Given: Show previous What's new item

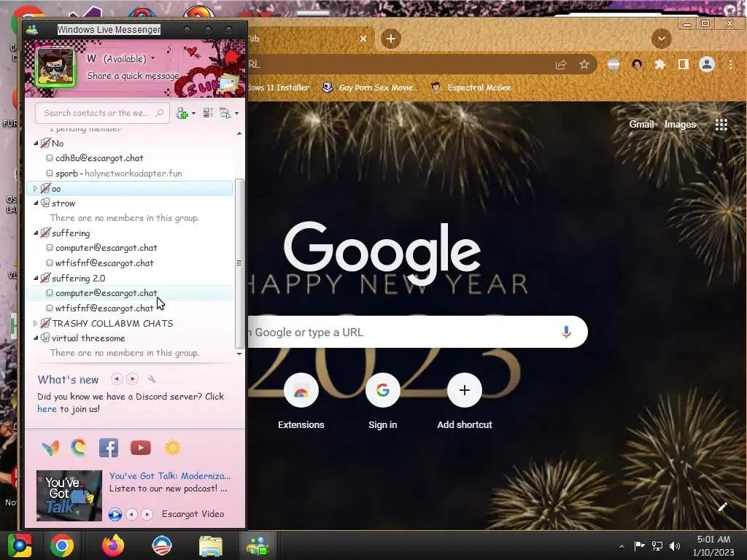Looking at the screenshot, I should coord(117,379).
